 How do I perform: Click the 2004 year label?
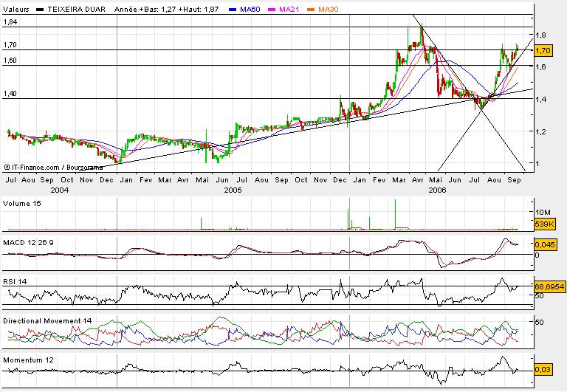tap(59, 190)
